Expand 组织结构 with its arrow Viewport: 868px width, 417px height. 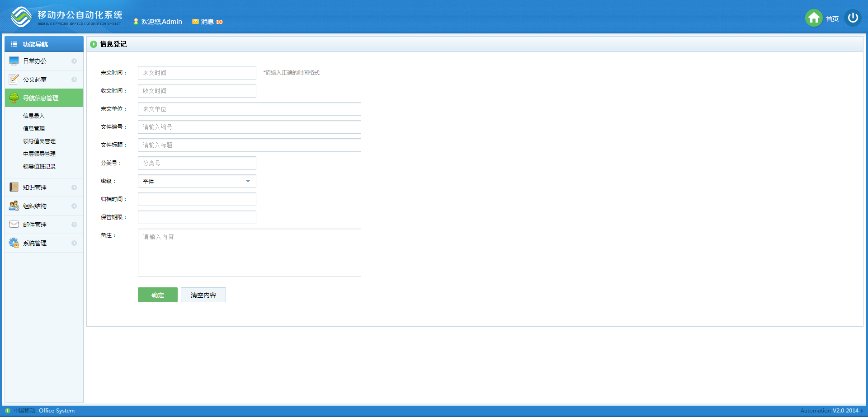click(74, 206)
